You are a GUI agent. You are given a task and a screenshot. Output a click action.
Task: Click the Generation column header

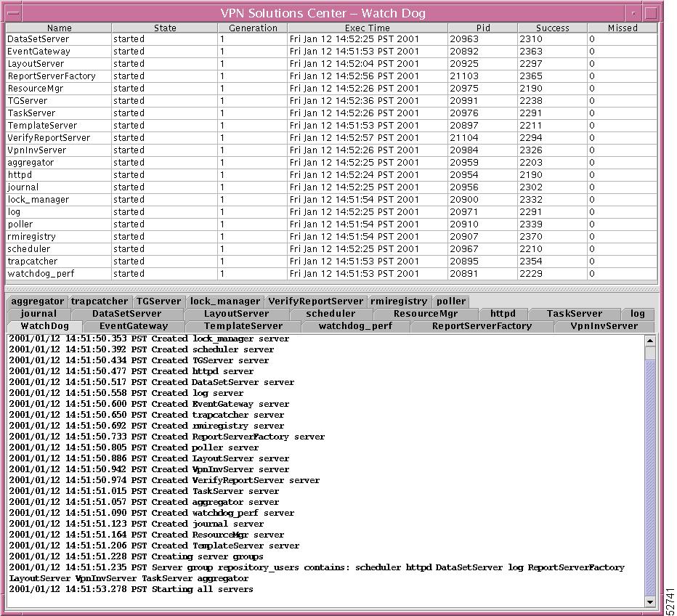tap(253, 28)
